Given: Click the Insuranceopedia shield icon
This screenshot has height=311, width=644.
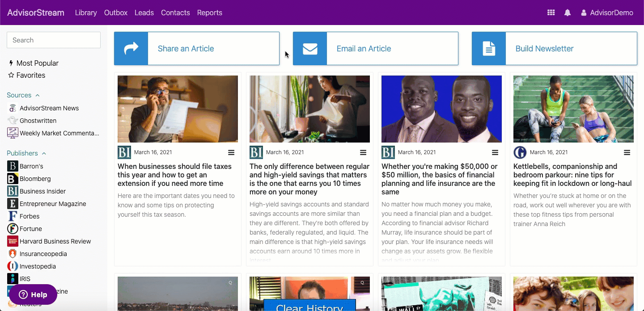Looking at the screenshot, I should [x=13, y=254].
